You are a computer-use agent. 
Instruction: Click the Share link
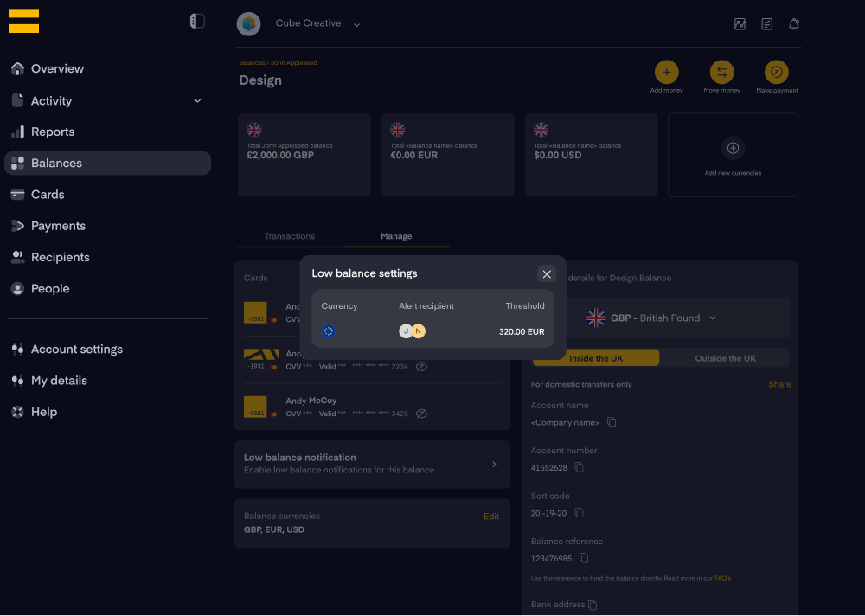point(779,384)
